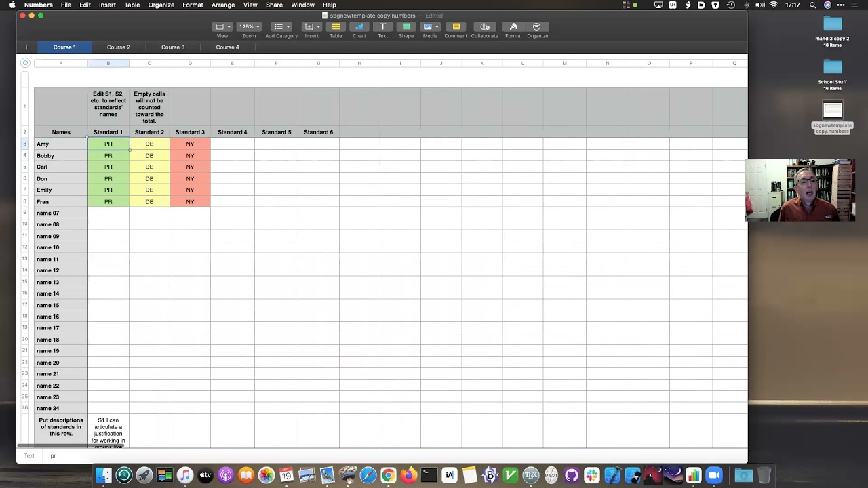
Task: Open the Arrange menu
Action: coord(222,5)
